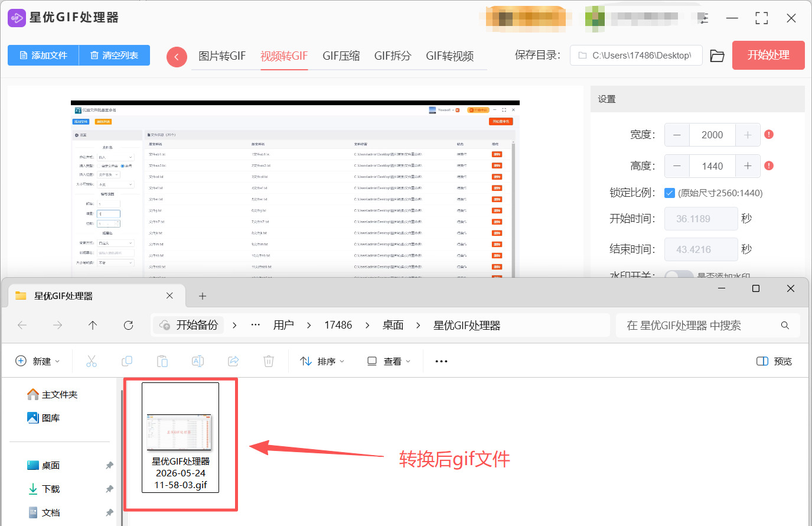Toggle the 锁定比例 checkbox

click(x=670, y=193)
